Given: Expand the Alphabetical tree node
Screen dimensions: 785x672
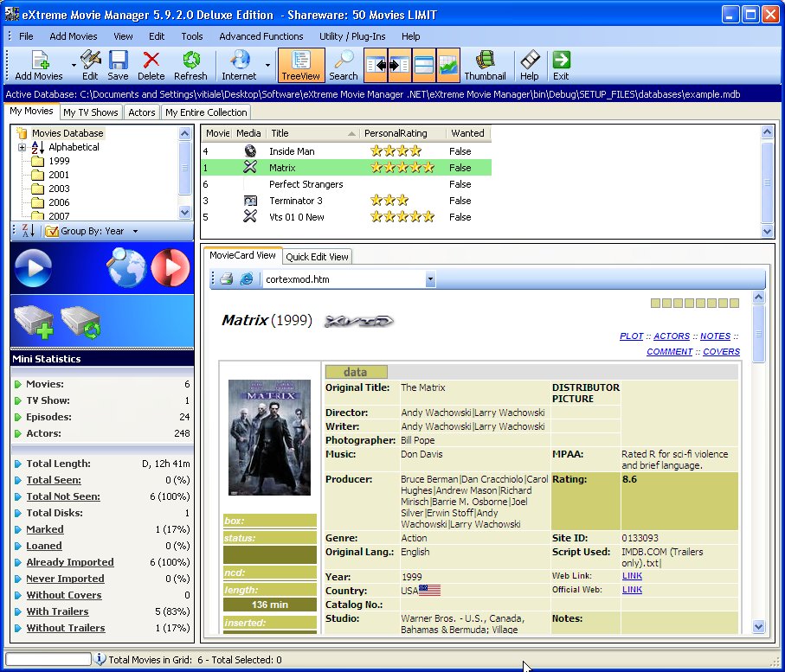Looking at the screenshot, I should coord(22,148).
